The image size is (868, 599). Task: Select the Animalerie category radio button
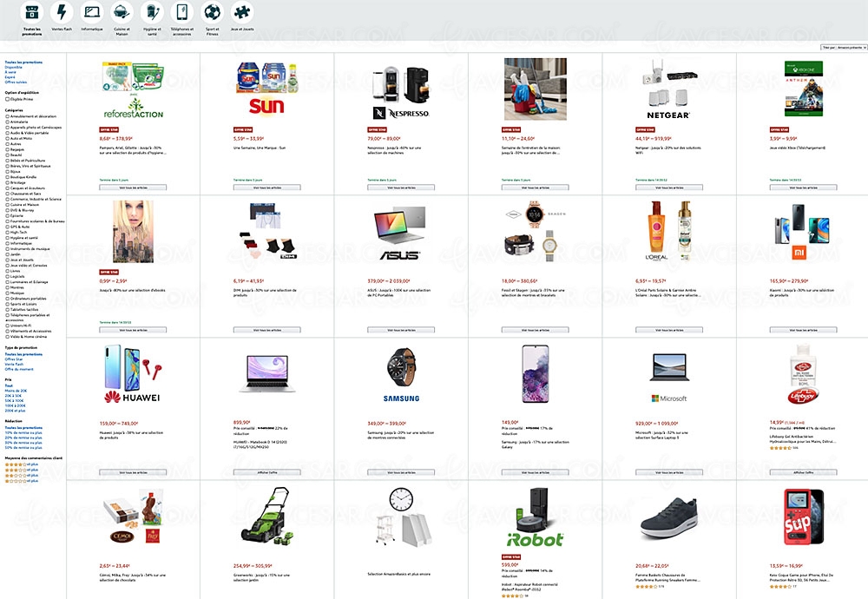(x=7, y=122)
